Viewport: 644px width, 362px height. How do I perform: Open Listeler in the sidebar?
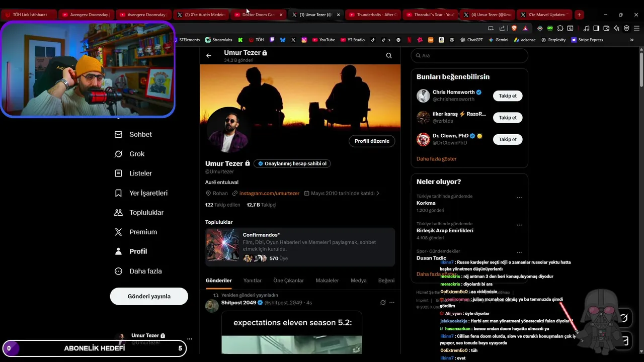tap(133, 173)
